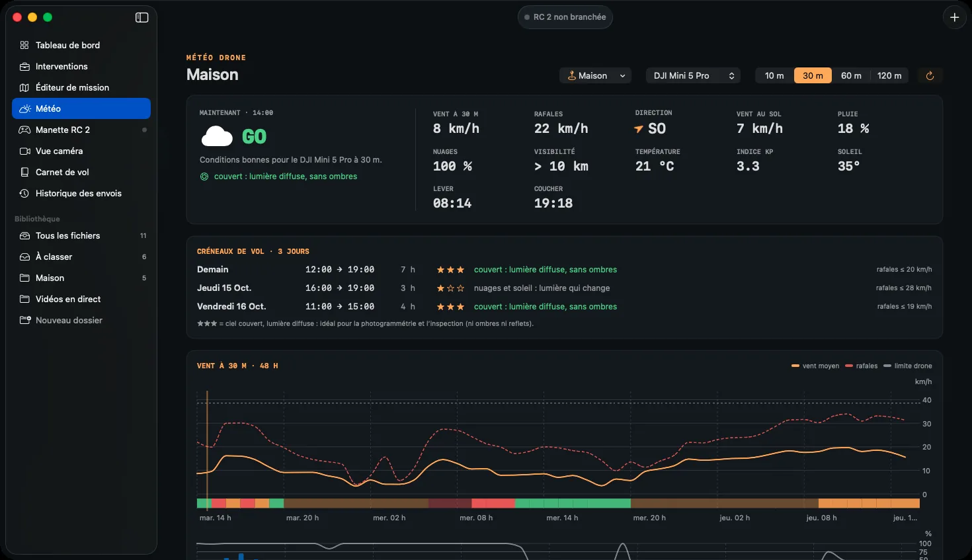Viewport: 972px width, 560px height.
Task: Click the Demain flight slot row title
Action: coord(212,269)
